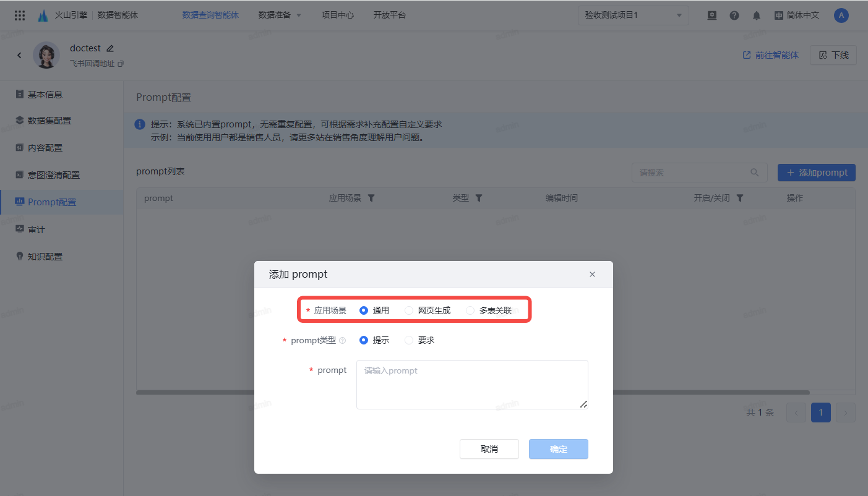The image size is (868, 496).
Task: Open 内容配置 in sidebar
Action: [62, 148]
